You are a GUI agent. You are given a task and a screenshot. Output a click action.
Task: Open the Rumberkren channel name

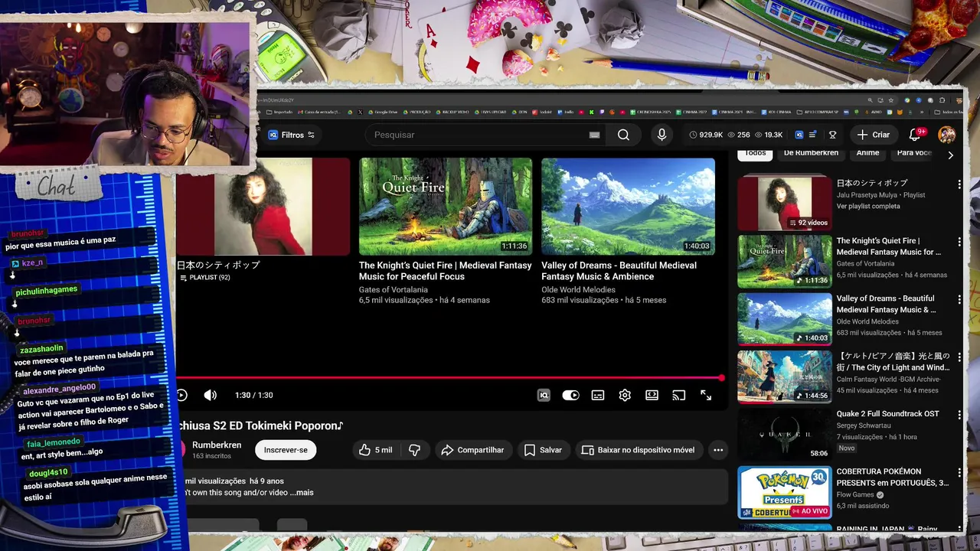click(217, 445)
